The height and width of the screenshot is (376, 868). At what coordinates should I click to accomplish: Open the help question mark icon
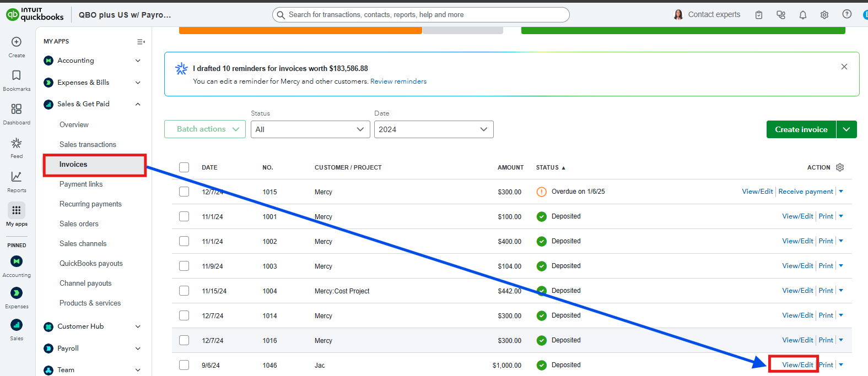click(847, 14)
